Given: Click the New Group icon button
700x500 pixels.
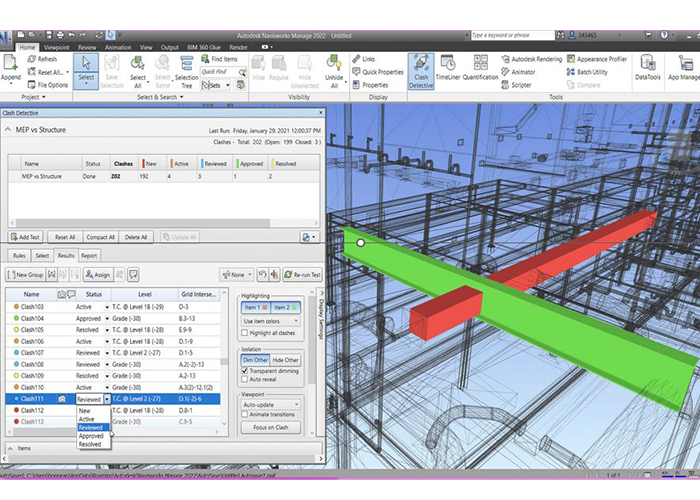Looking at the screenshot, I should coord(25,275).
